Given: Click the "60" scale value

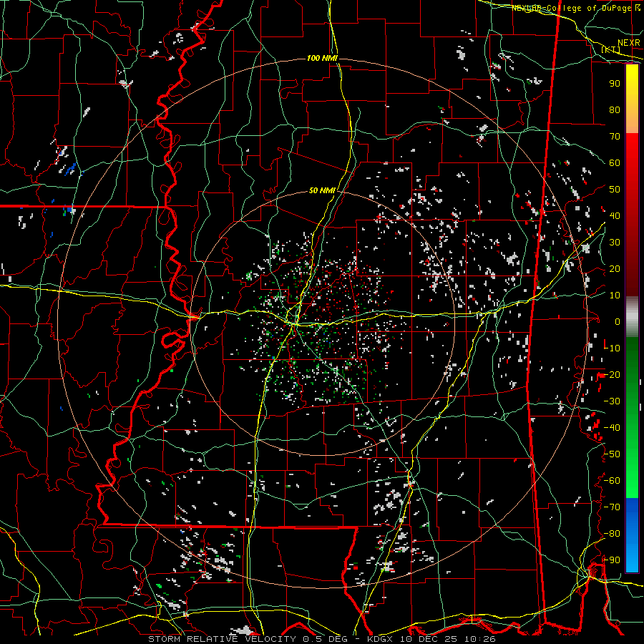Looking at the screenshot, I should (615, 162).
